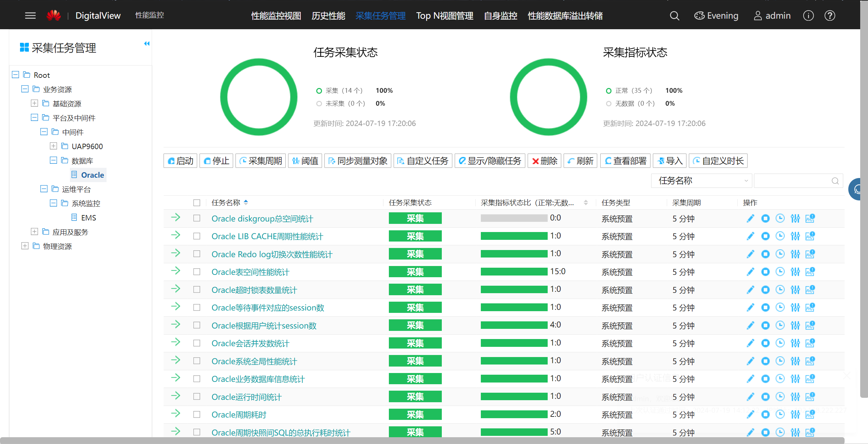The height and width of the screenshot is (444, 868).
Task: Check the Oracle diskgroup总空间统计 row
Action: [x=197, y=218]
